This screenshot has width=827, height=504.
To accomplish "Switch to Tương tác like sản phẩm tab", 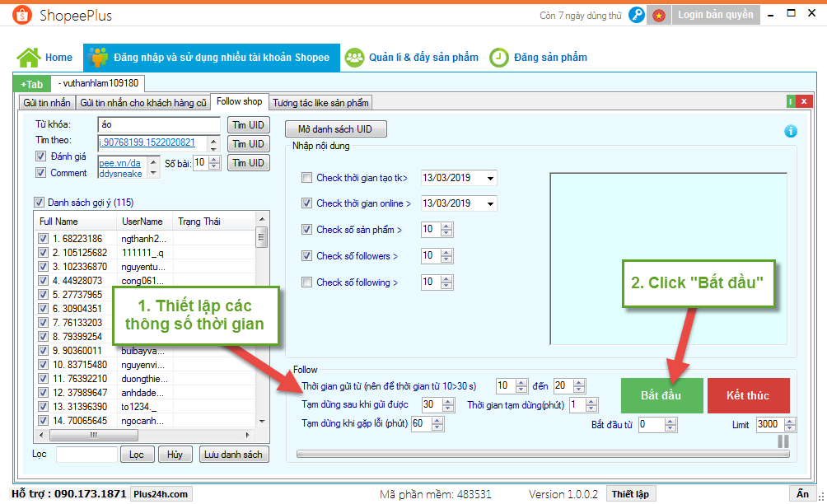I will tap(320, 103).
